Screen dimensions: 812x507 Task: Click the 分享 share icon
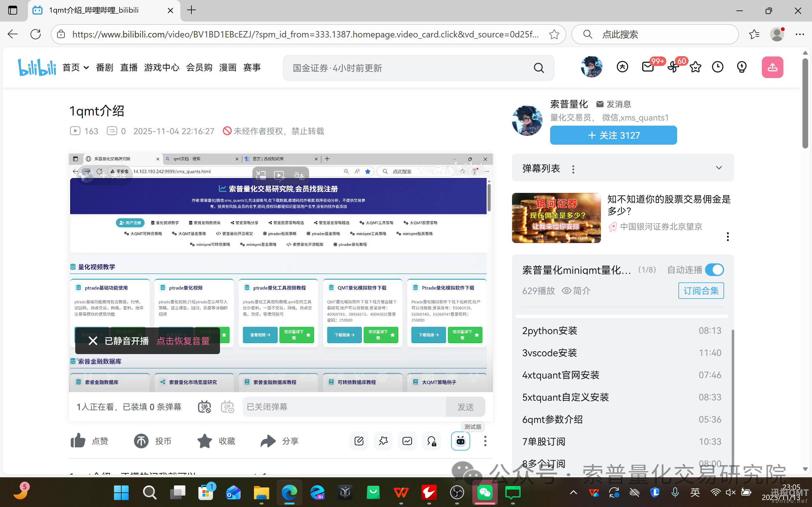(x=267, y=441)
